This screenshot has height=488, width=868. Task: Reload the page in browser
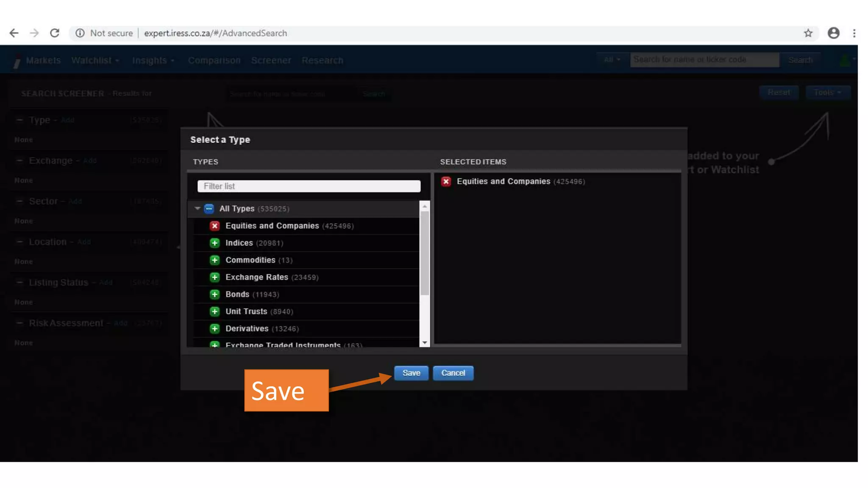click(55, 33)
